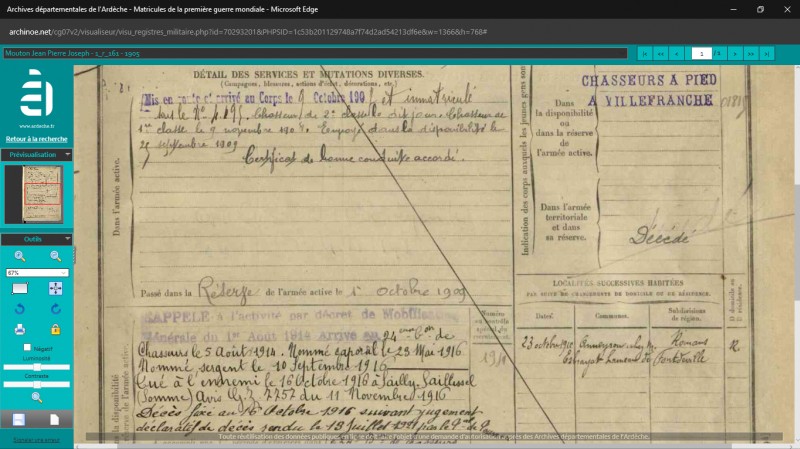800x449 pixels.
Task: Click the blank page document icon
Action: (x=55, y=419)
